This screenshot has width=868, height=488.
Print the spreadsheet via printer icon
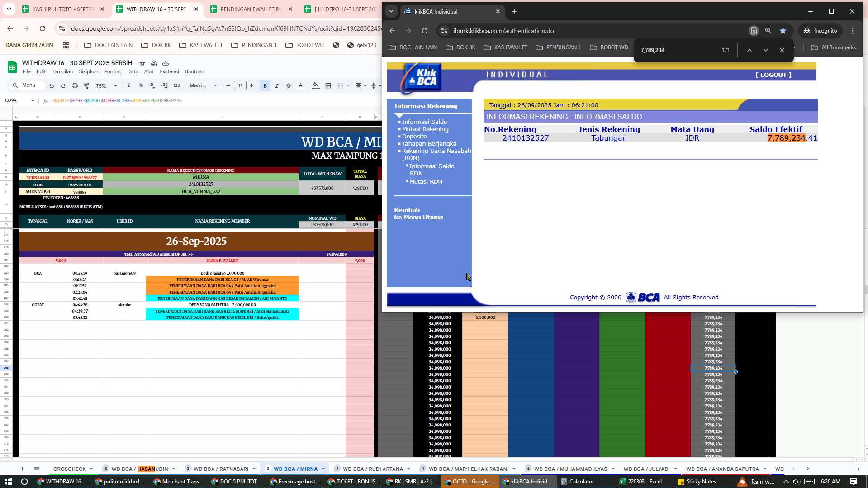coord(75,85)
